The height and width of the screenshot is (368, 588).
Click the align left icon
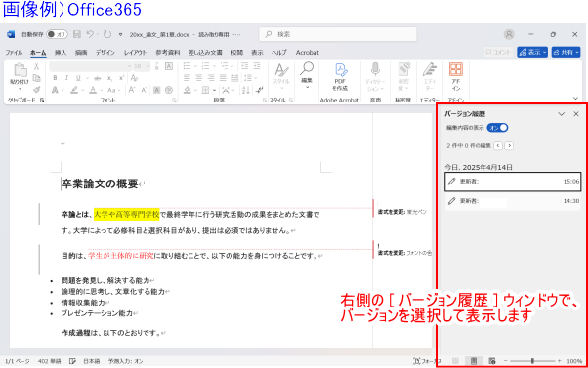click(x=187, y=78)
